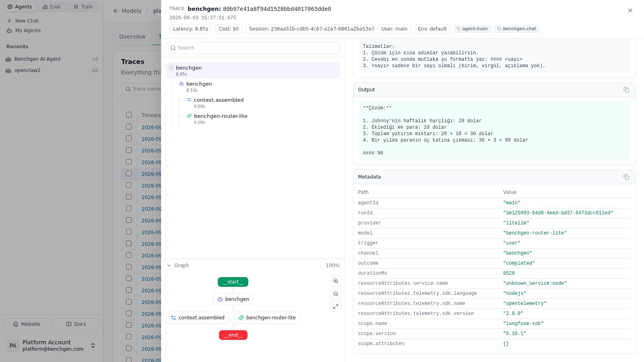The image size is (644, 362).
Task: Click the "#### 90" answer line in Output
Action: pyautogui.click(x=373, y=153)
